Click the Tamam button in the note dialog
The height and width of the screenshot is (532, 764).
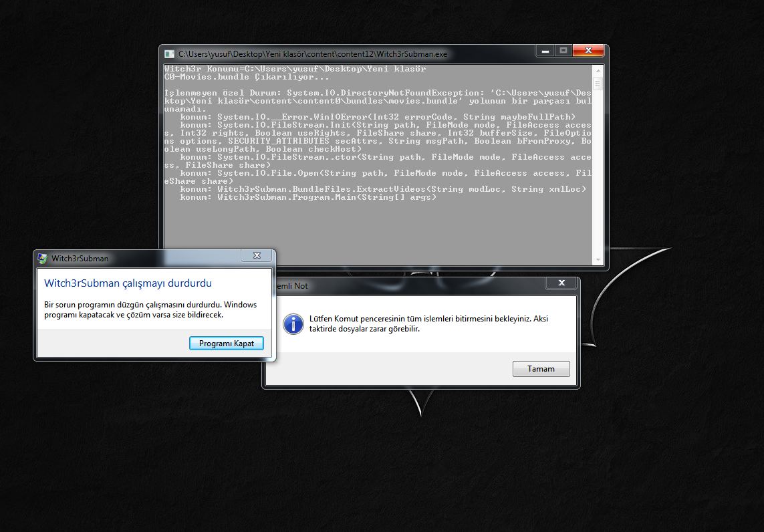click(541, 369)
